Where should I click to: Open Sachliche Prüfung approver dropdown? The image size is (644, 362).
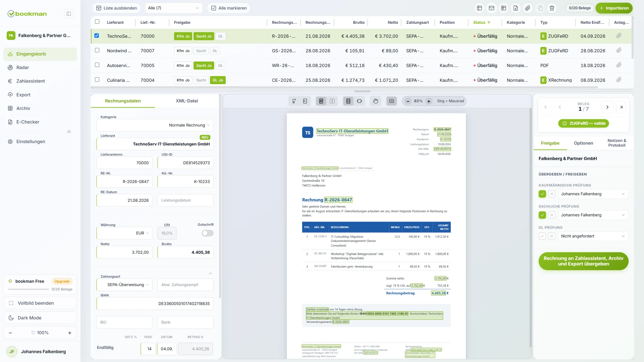coord(593,215)
